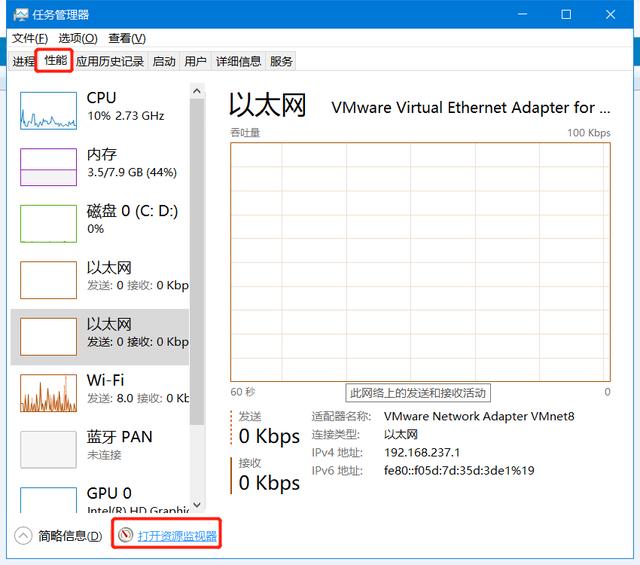Click the 磁盘 0 (C: D:) label
The height and width of the screenshot is (565, 640).
pyautogui.click(x=132, y=211)
